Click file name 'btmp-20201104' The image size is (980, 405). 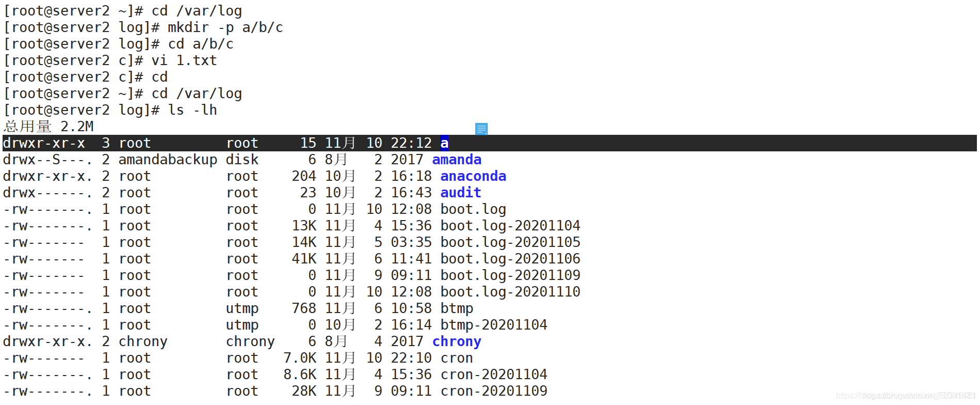(x=494, y=325)
